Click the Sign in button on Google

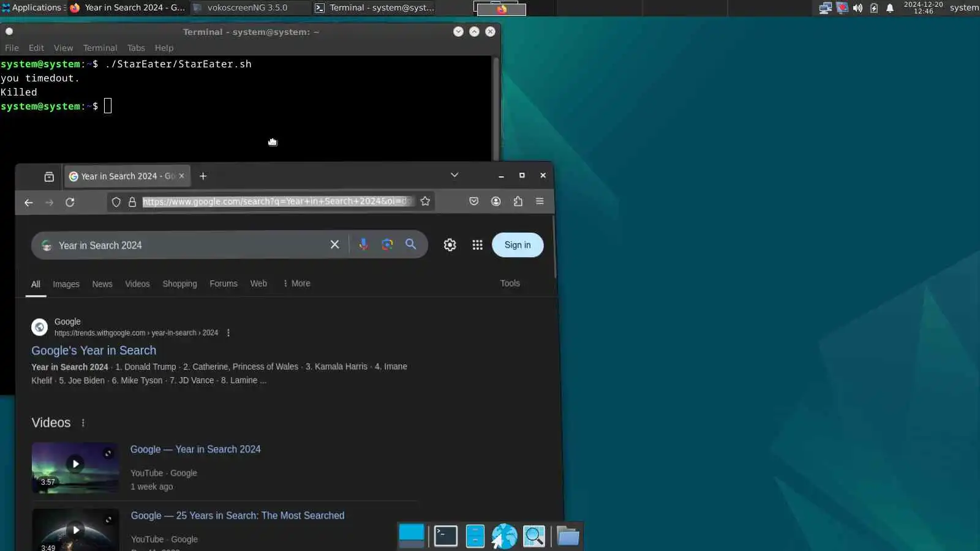(518, 245)
